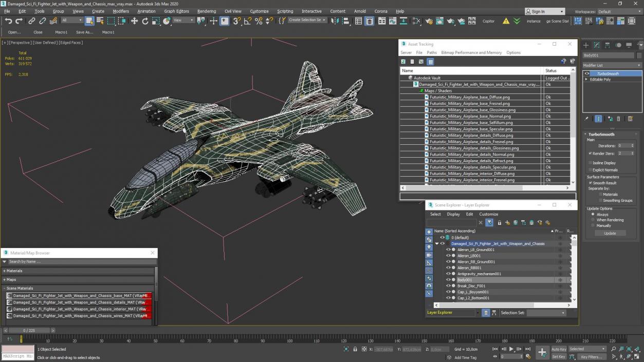Click the Mirror tool icon
The image size is (644, 362).
pos(335,21)
